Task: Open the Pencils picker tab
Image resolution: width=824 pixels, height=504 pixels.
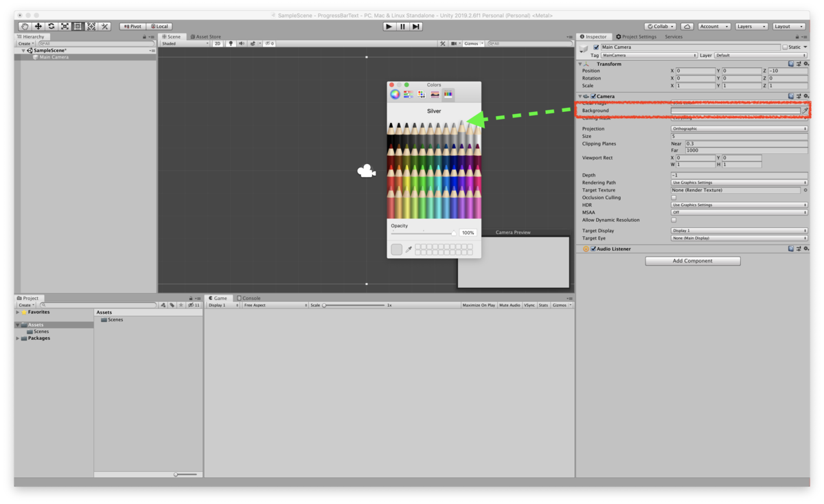Action: pyautogui.click(x=448, y=94)
